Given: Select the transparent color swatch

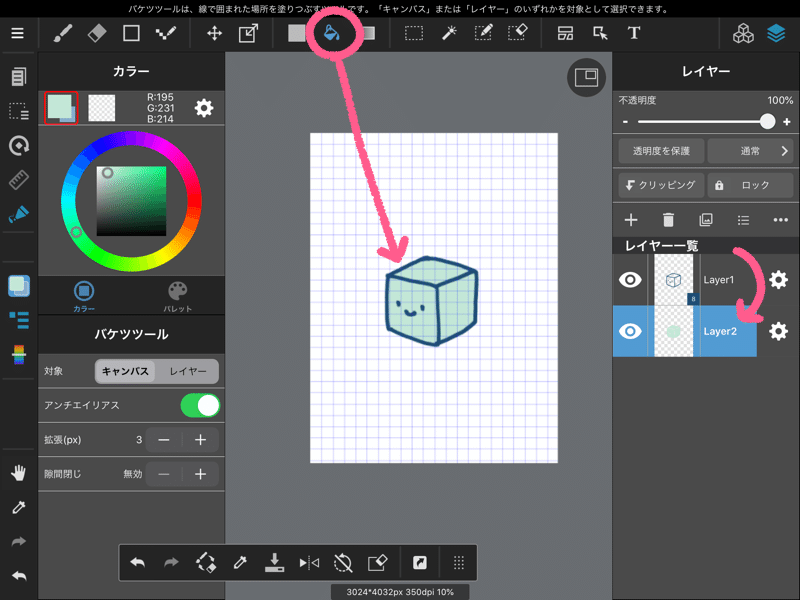Looking at the screenshot, I should click(x=102, y=108).
